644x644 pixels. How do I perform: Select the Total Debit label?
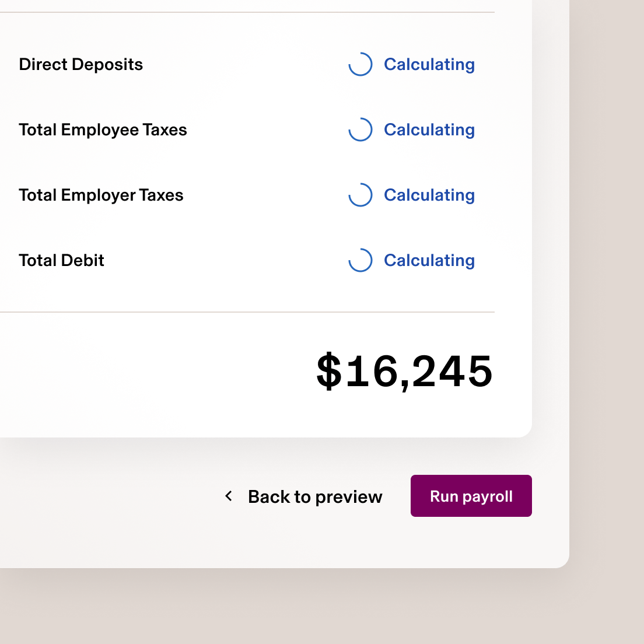[x=62, y=261]
